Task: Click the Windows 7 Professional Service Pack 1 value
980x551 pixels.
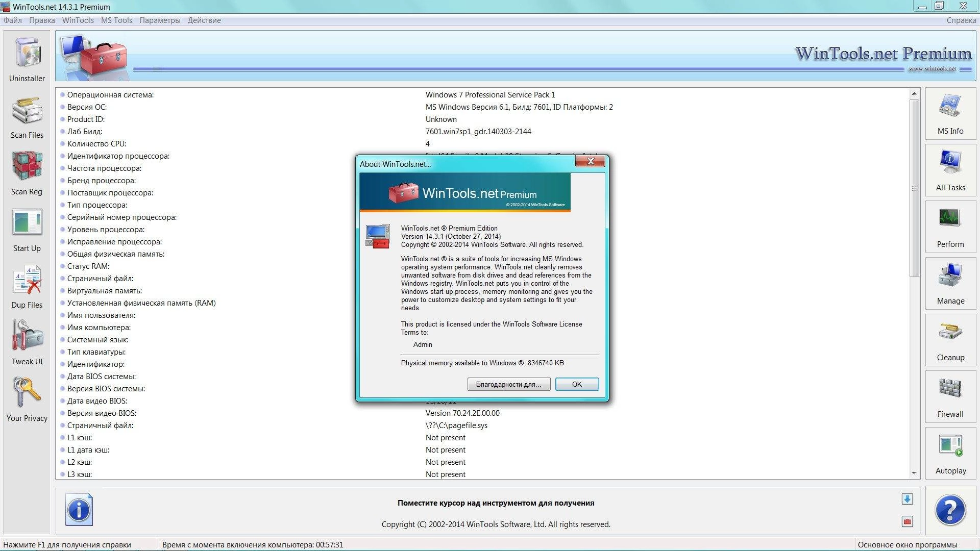Action: pos(490,95)
